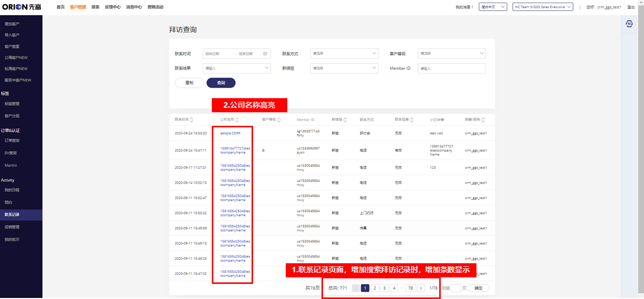Go to next page arrow in pagination
644x299 pixels.
(421, 288)
